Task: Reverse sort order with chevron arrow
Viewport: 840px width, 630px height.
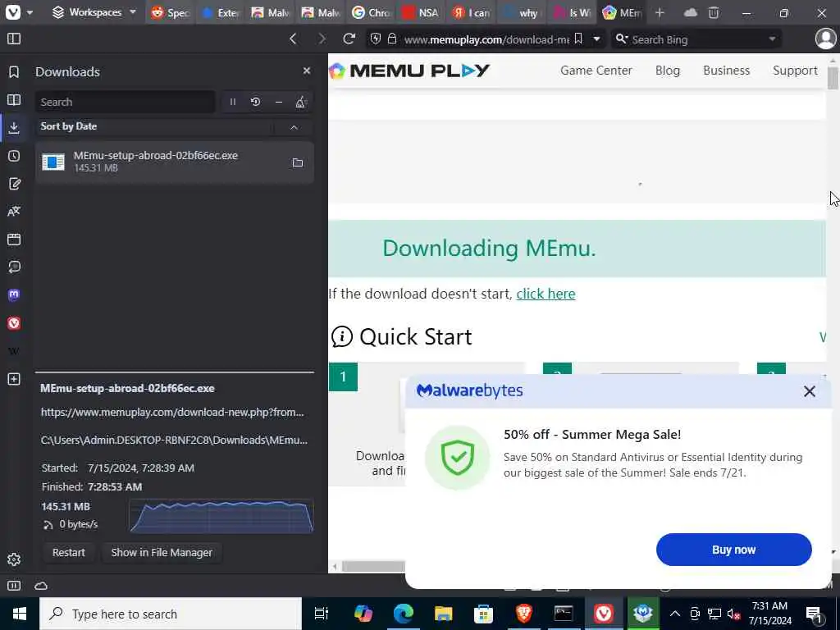Action: [294, 127]
